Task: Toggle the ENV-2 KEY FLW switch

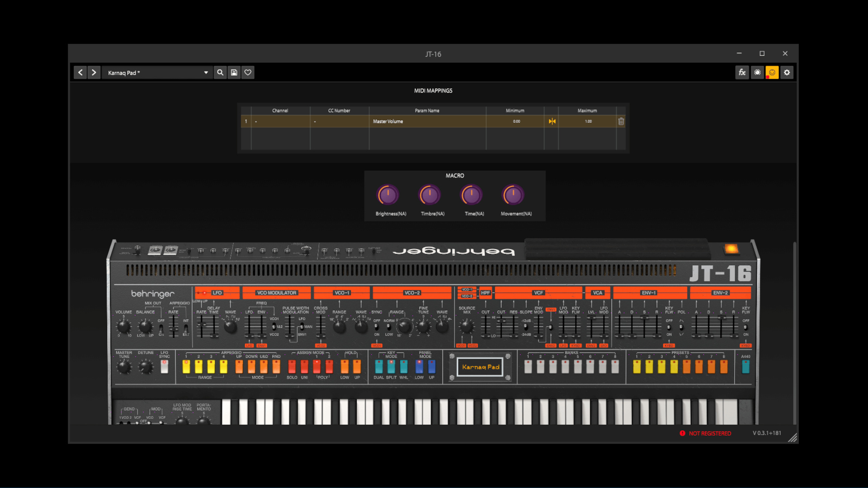Action: 745,327
